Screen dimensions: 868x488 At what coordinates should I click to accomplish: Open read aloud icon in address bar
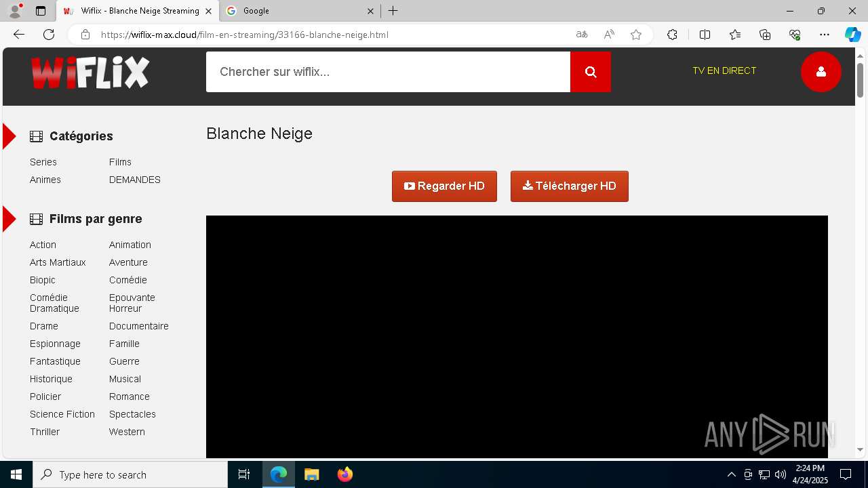(x=609, y=35)
